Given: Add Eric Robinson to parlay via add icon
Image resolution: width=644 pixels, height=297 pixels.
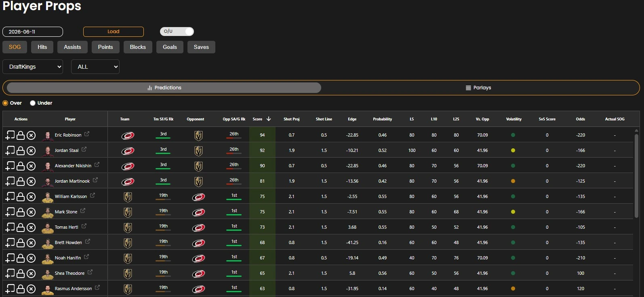Looking at the screenshot, I should coord(10,135).
